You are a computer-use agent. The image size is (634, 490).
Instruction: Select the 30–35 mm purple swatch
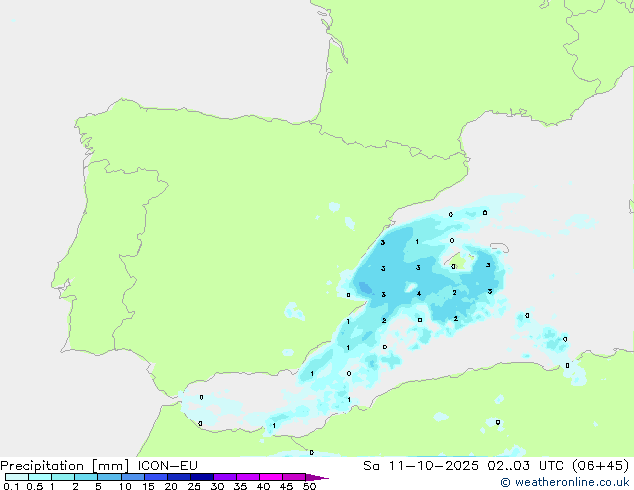225,477
